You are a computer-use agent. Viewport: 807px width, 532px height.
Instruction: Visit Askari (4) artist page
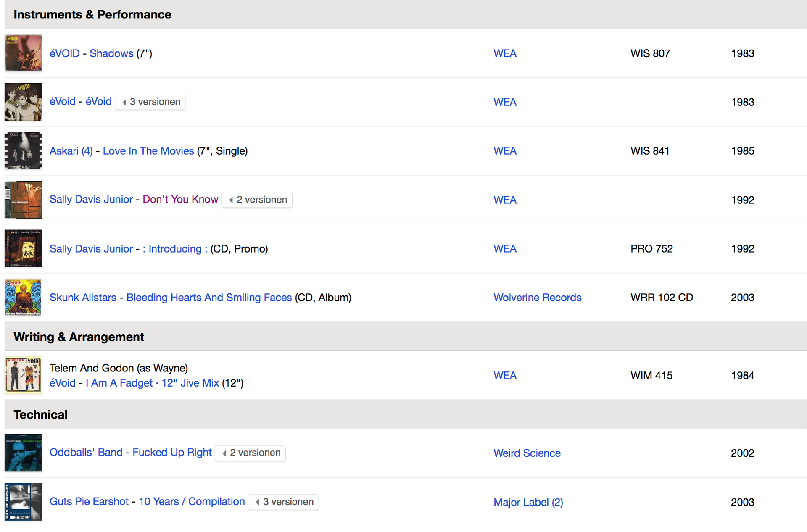pyautogui.click(x=71, y=151)
